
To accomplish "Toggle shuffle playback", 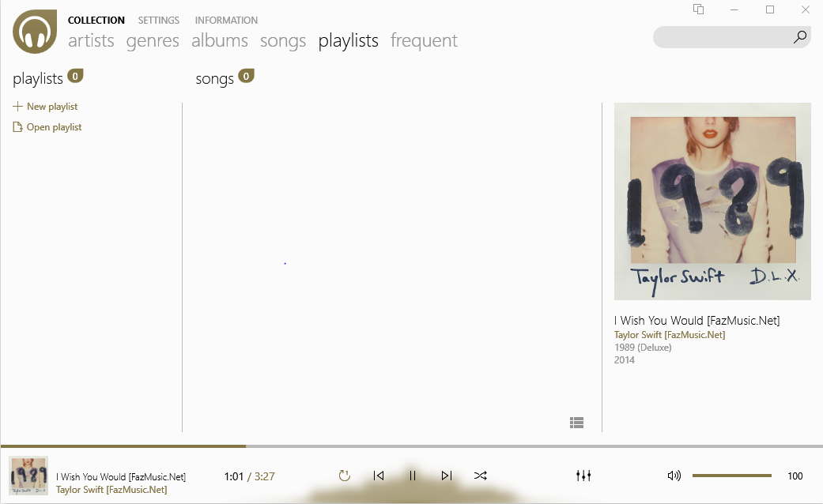I will click(480, 476).
